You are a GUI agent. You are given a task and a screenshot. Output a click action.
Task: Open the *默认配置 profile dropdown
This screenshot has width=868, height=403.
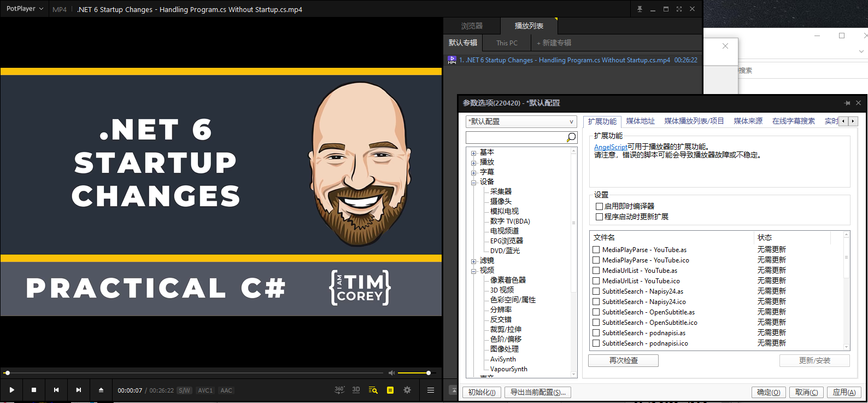tap(521, 121)
